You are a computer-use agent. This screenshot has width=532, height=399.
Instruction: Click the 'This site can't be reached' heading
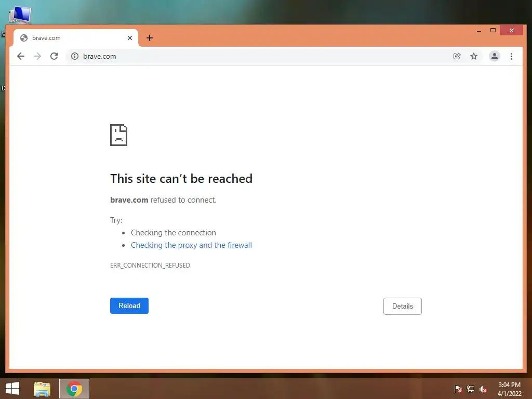click(181, 179)
